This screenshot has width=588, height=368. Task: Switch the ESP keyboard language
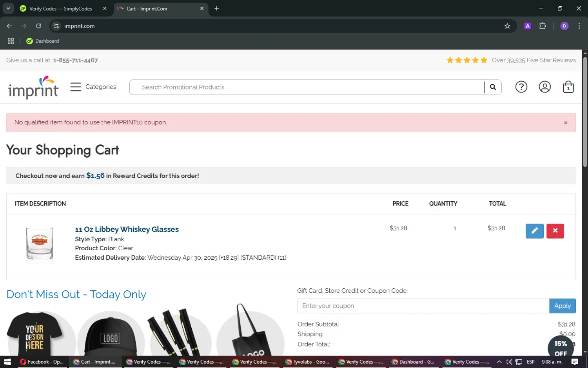(531, 362)
